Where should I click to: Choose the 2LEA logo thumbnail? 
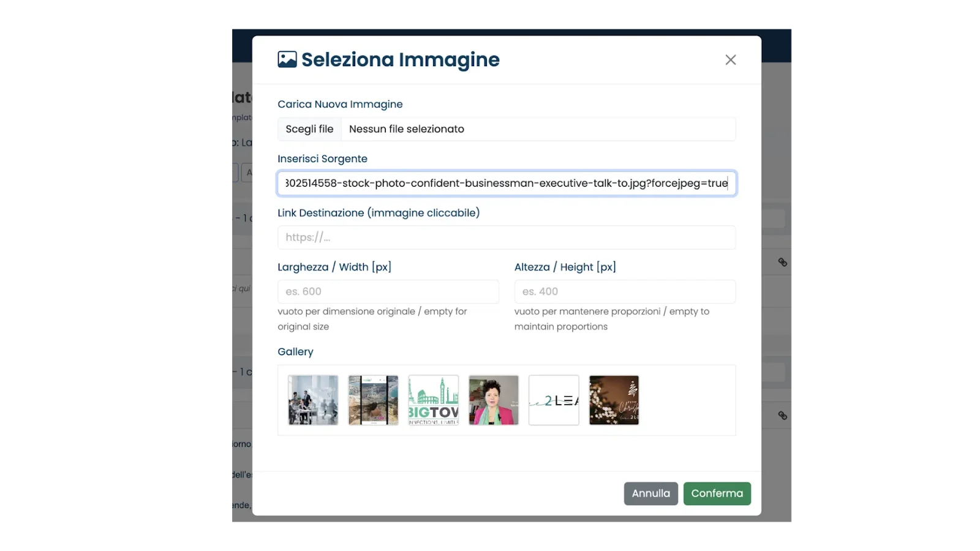(554, 400)
